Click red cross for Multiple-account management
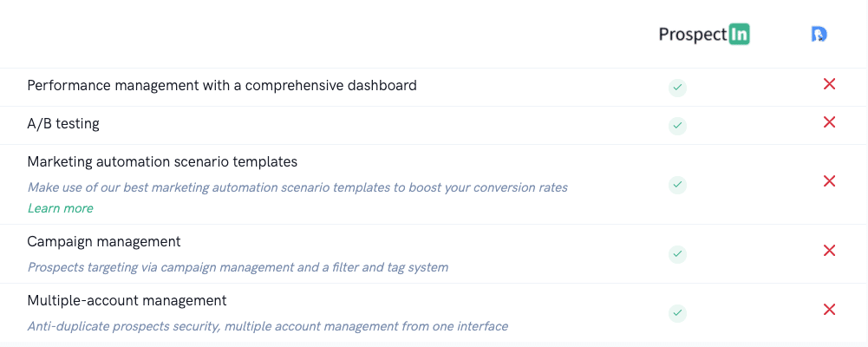 pos(829,310)
